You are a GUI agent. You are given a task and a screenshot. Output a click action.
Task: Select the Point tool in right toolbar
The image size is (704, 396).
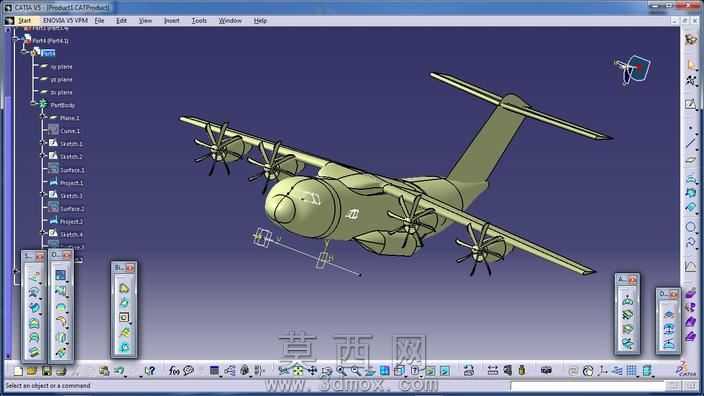pyautogui.click(x=691, y=128)
